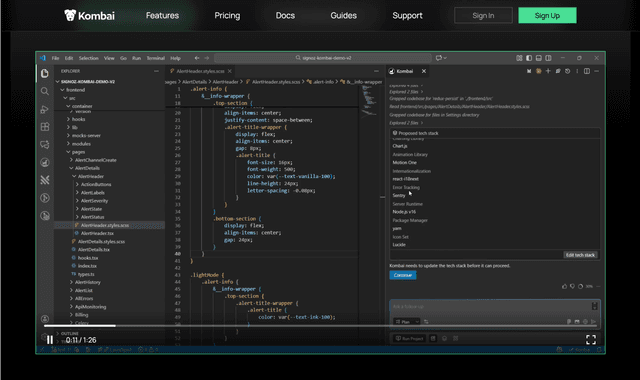Pause the demo video
This screenshot has height=380, width=640.
50,340
